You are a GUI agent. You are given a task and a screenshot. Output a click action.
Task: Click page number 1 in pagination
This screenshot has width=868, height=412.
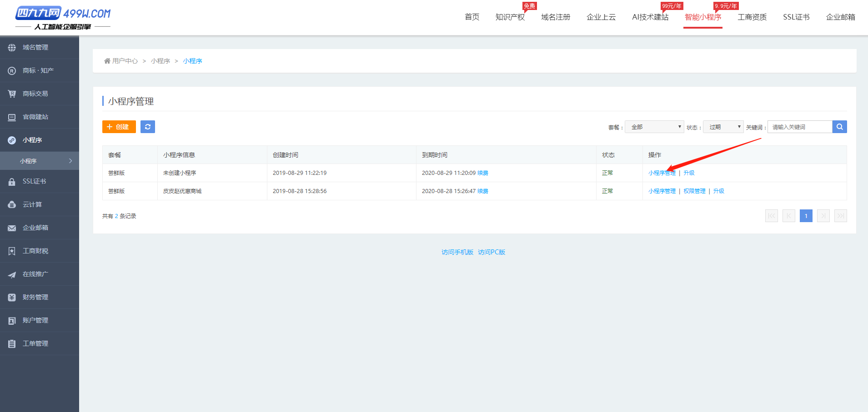pyautogui.click(x=806, y=216)
